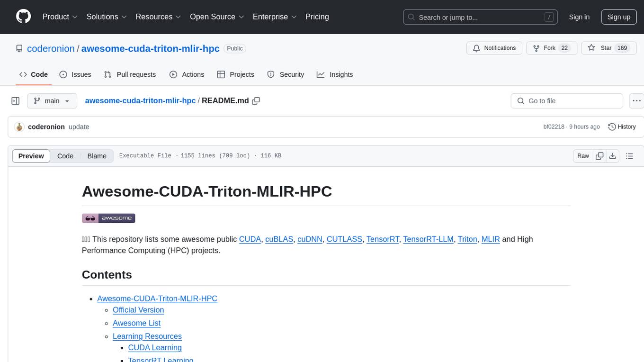
Task: Follow the CUTLASS link
Action: [344, 239]
